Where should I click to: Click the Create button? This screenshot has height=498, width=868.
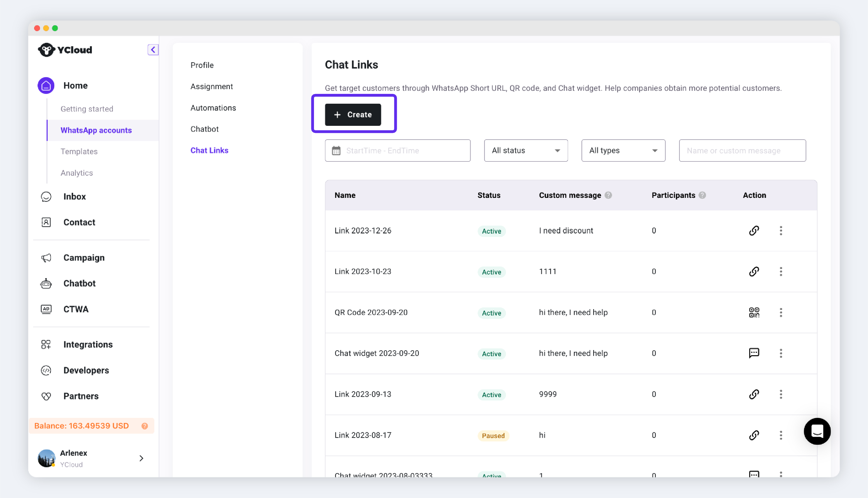[x=353, y=115]
